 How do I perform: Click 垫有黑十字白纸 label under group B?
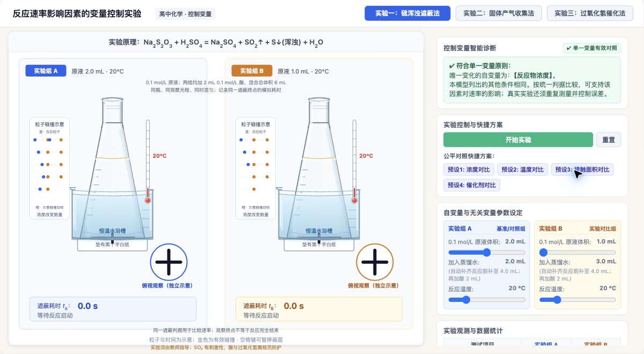319,245
